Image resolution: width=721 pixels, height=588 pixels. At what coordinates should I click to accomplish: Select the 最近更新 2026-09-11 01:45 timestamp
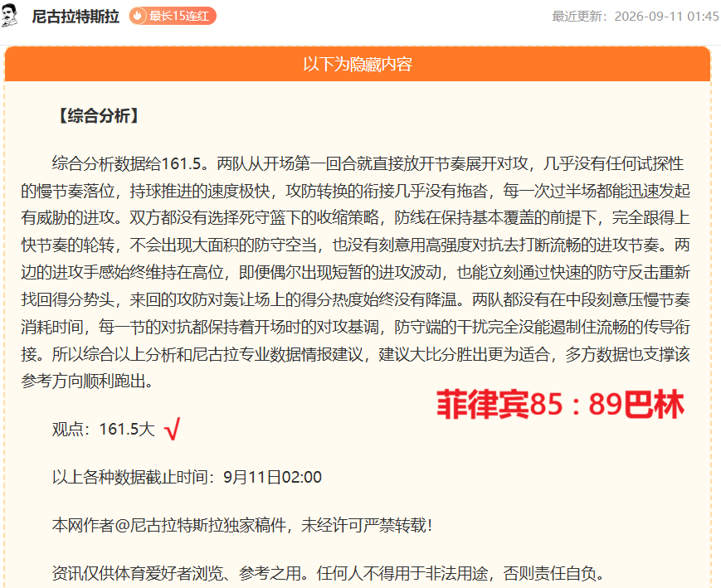click(x=635, y=17)
